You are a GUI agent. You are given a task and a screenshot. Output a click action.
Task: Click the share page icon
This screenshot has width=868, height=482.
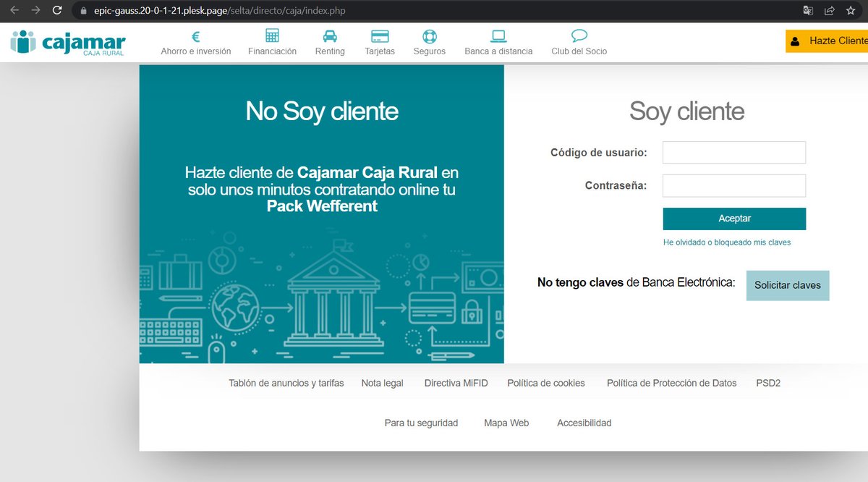tap(830, 11)
